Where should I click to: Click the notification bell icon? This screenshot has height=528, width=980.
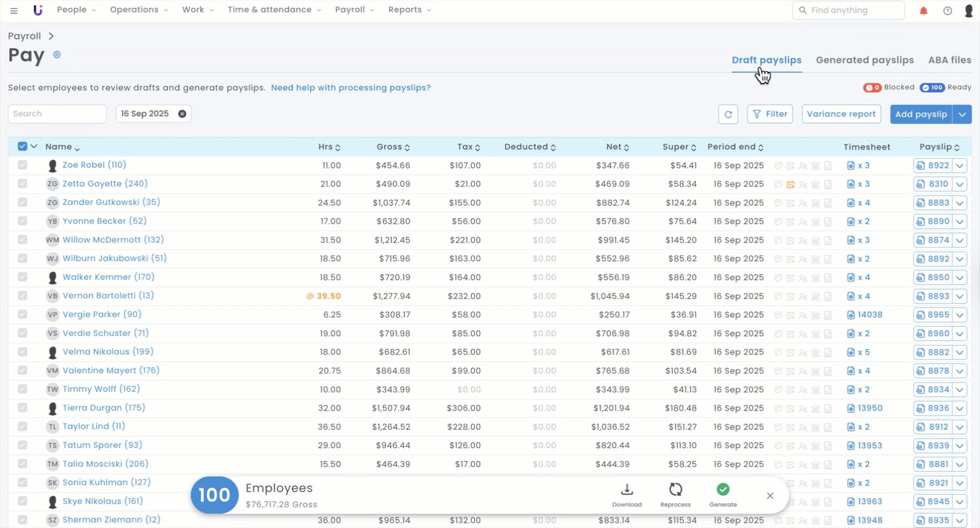[924, 10]
